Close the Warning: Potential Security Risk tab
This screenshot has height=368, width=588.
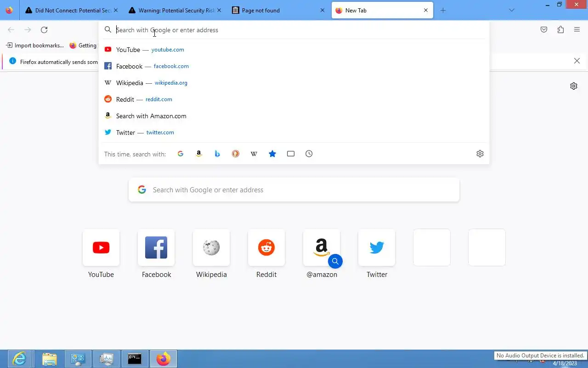tap(219, 10)
